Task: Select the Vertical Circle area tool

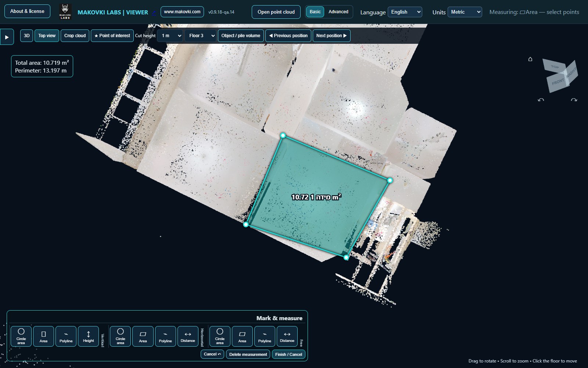Action: click(21, 336)
